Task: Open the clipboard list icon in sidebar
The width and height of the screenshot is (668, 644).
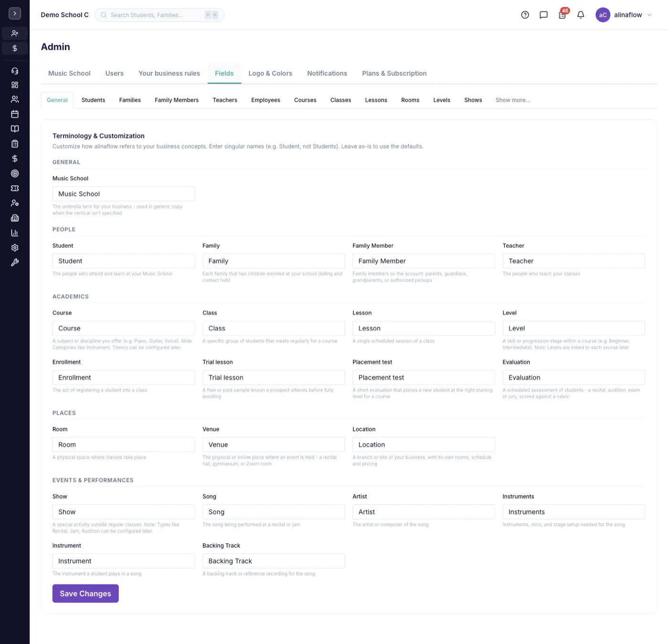Action: tap(15, 144)
